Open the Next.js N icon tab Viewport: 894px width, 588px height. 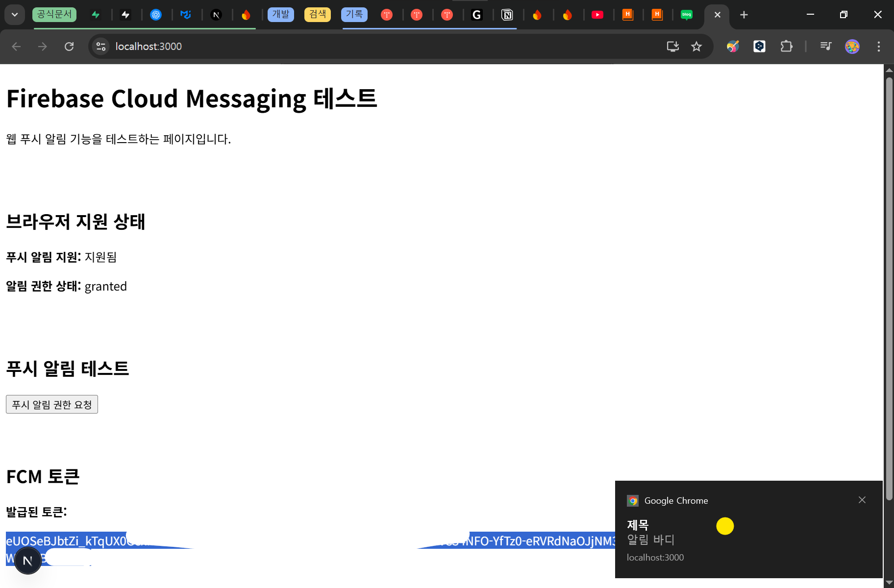click(216, 15)
